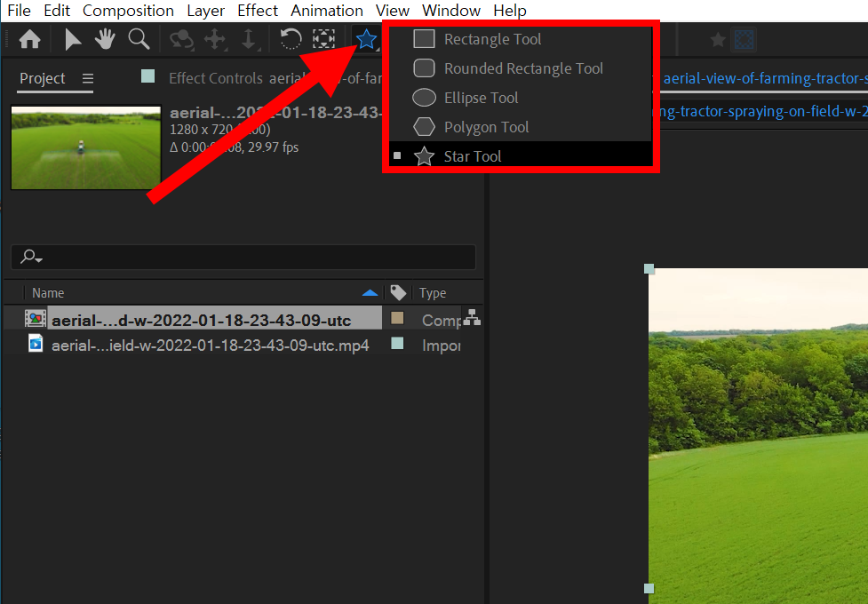
Task: Open the Window menu
Action: 451,11
